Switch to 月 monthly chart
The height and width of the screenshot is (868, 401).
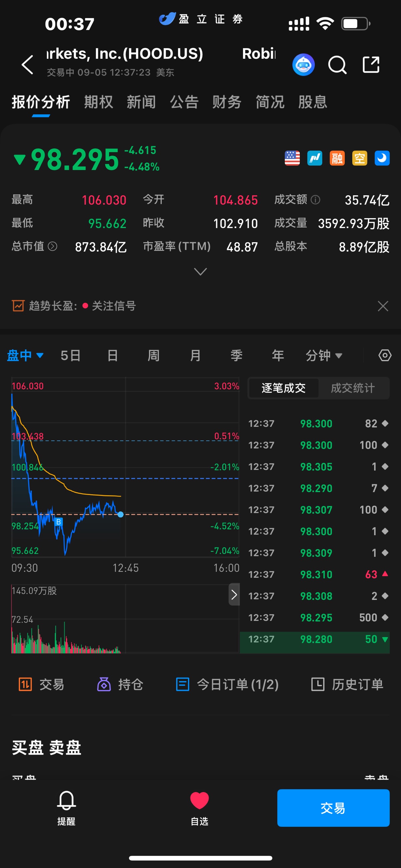tap(195, 355)
